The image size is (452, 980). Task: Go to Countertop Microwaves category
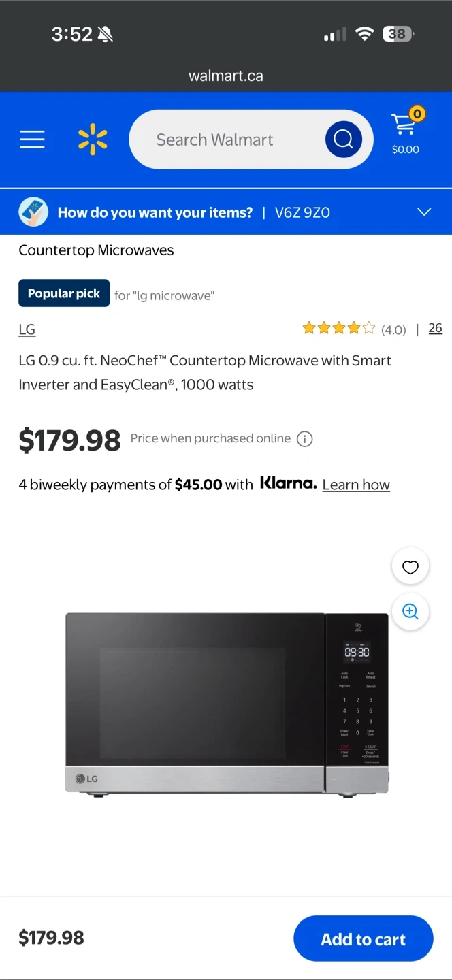pyautogui.click(x=96, y=250)
